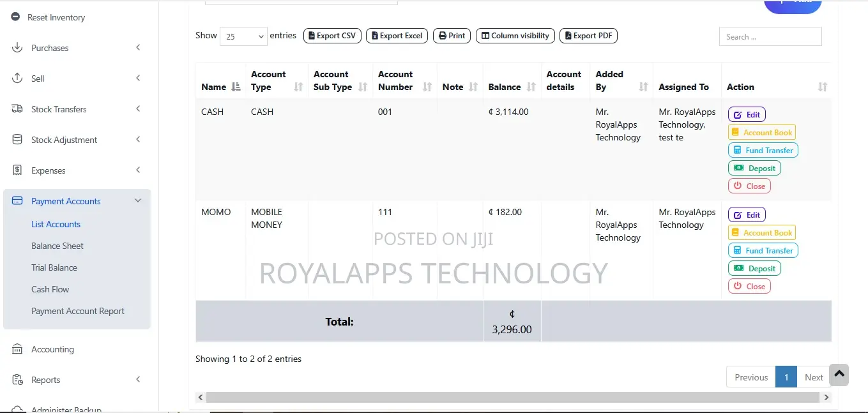Open Trial Balance submenu item
The image size is (868, 413).
pyautogui.click(x=54, y=267)
